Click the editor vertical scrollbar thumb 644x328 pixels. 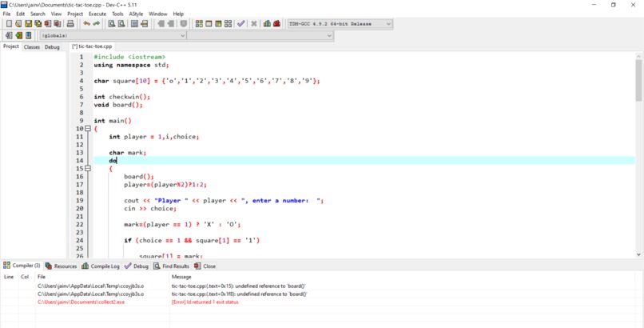coord(638,80)
